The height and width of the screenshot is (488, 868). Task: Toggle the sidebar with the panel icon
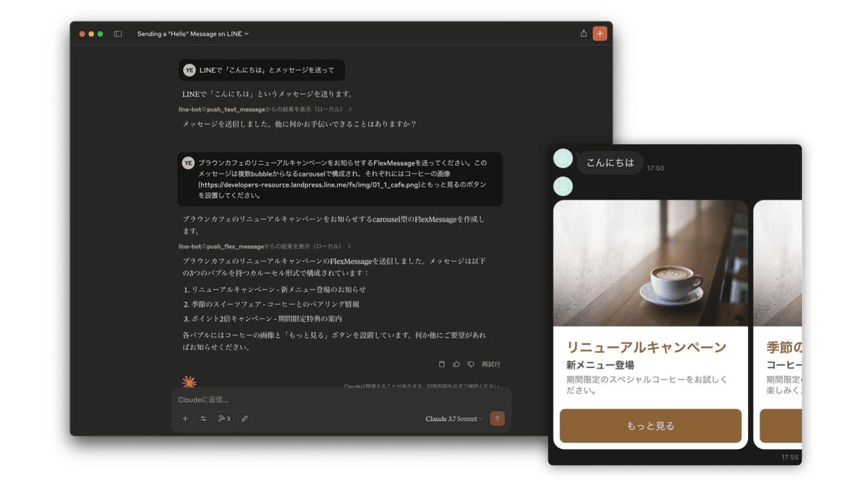coord(116,33)
